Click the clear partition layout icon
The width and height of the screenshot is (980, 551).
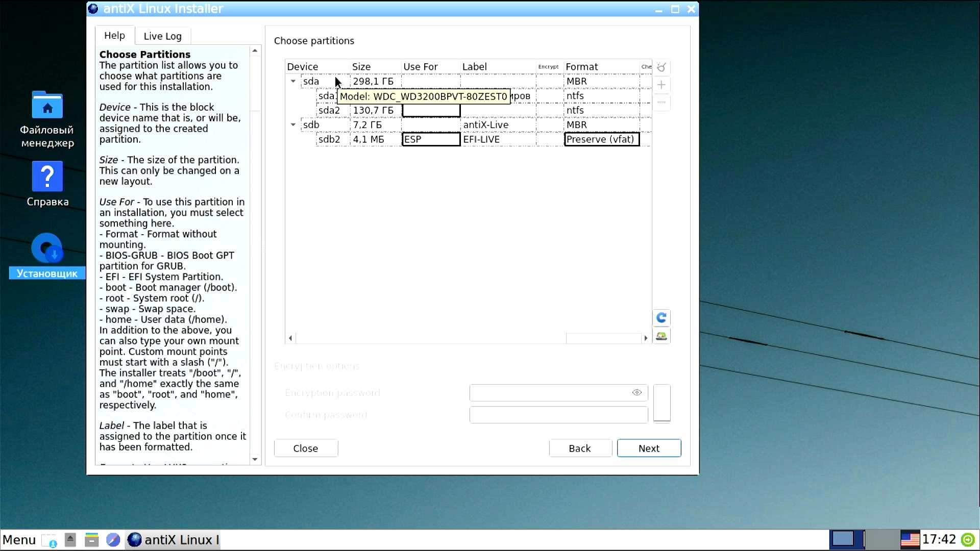(661, 67)
